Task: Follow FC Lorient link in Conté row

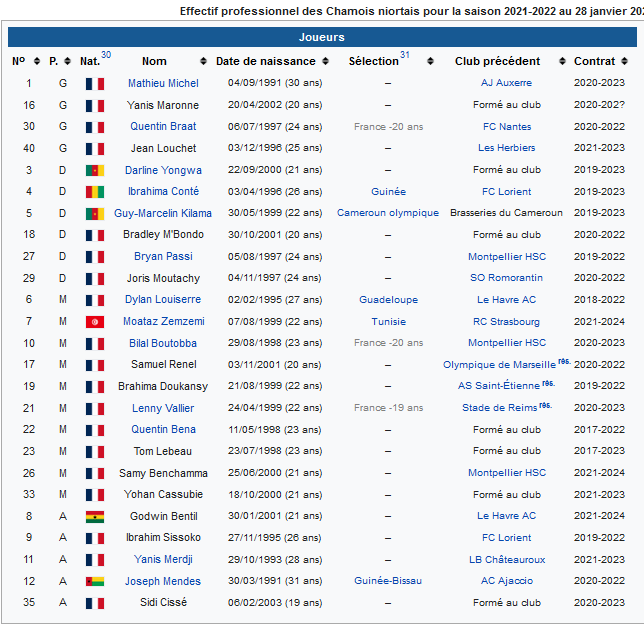Action: [506, 192]
